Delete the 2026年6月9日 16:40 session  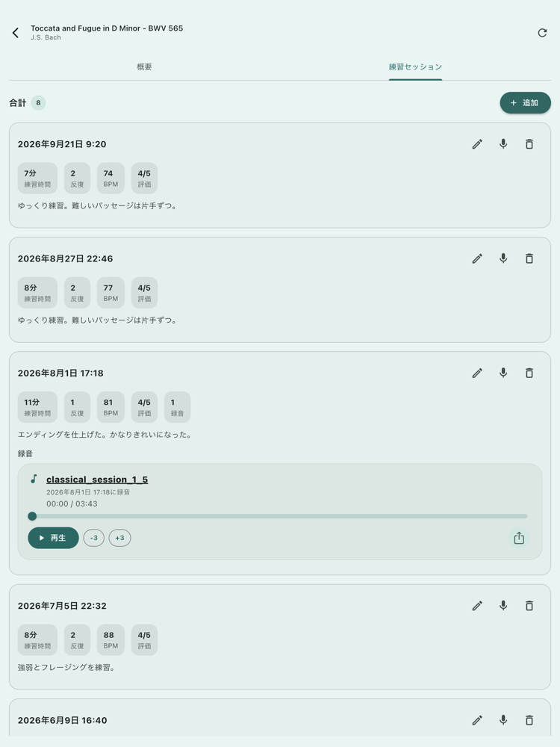(529, 720)
